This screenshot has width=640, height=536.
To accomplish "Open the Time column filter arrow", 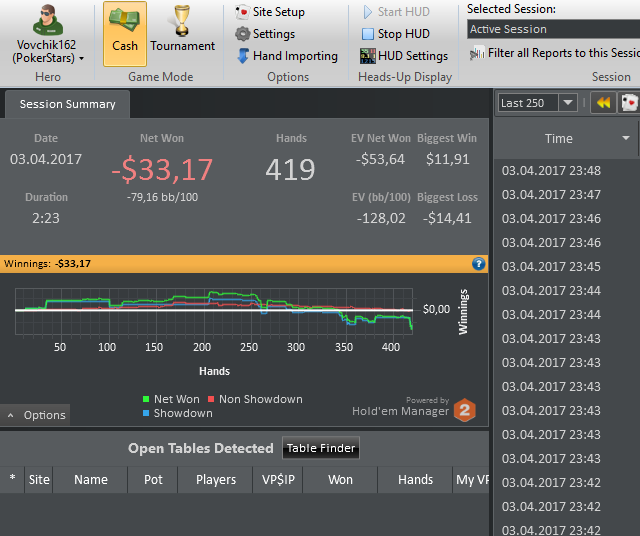I will click(x=626, y=138).
